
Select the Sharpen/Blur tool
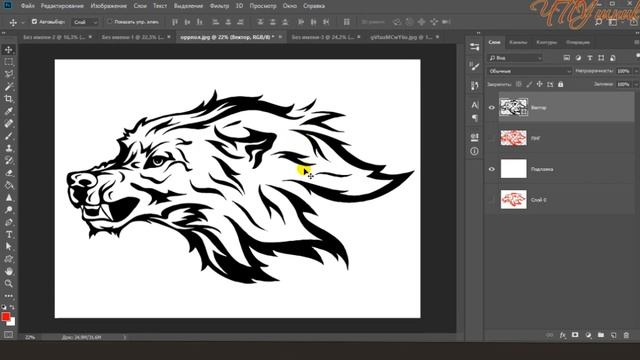(x=9, y=198)
